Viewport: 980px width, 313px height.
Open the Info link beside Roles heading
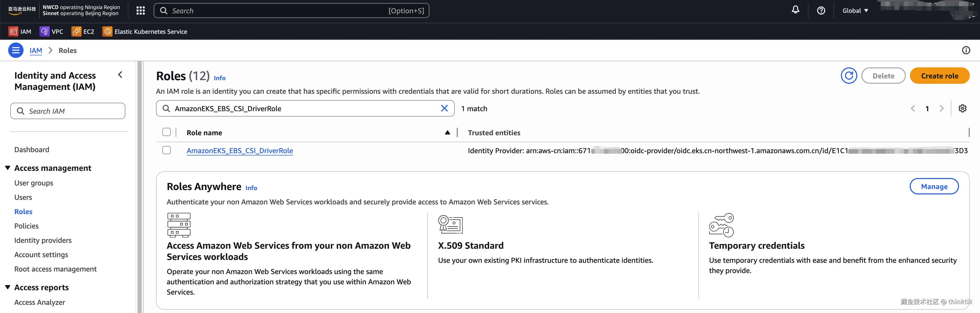pos(219,78)
